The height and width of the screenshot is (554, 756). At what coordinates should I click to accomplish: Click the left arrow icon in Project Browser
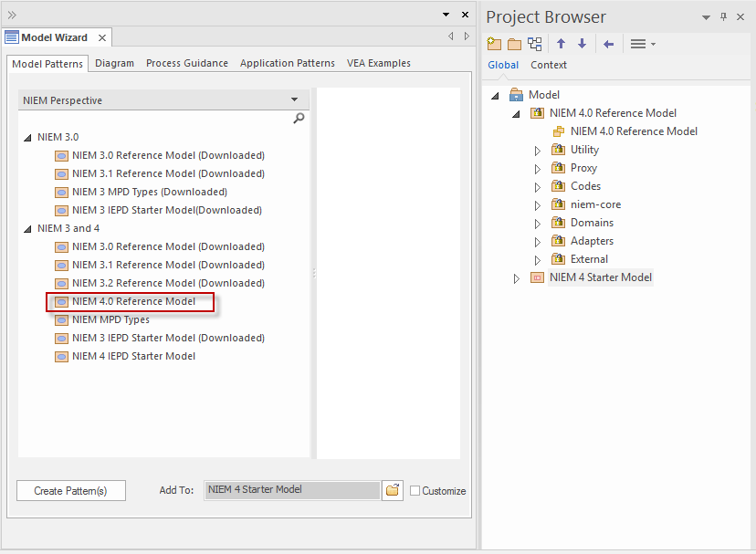[x=608, y=44]
